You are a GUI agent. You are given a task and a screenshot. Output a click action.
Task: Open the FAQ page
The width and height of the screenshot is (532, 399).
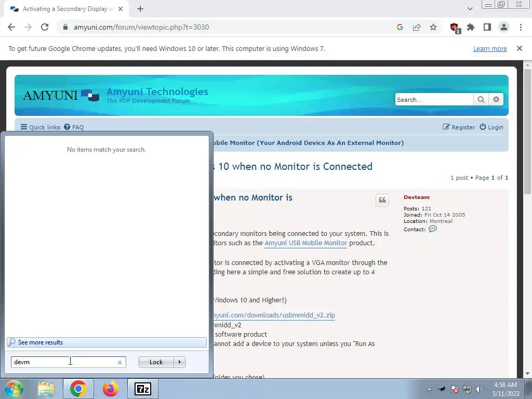(74, 127)
